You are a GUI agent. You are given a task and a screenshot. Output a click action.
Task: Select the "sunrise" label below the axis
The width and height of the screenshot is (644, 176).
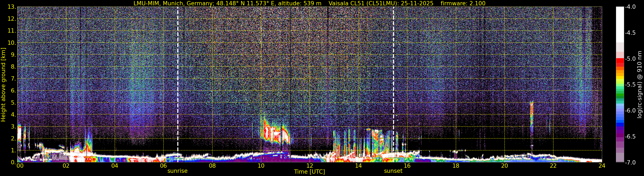pos(177,171)
